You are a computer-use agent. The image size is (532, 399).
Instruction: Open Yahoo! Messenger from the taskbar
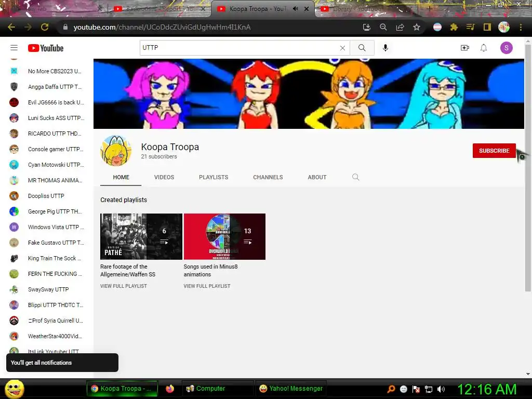291,389
